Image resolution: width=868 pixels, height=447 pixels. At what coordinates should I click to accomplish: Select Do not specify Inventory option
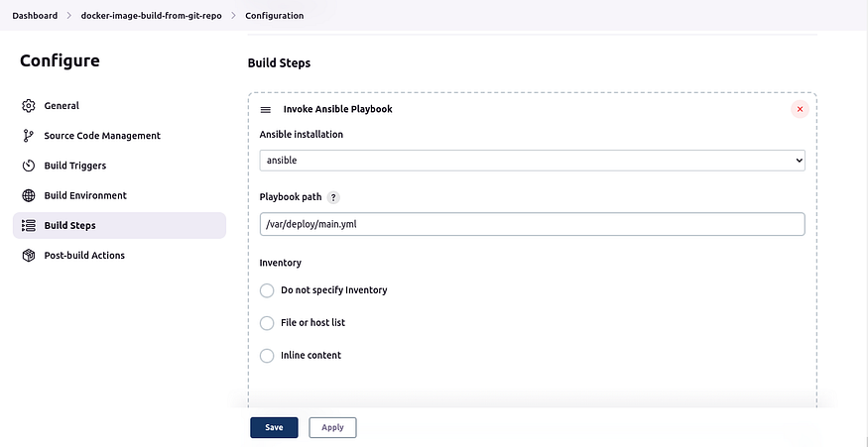coord(267,290)
